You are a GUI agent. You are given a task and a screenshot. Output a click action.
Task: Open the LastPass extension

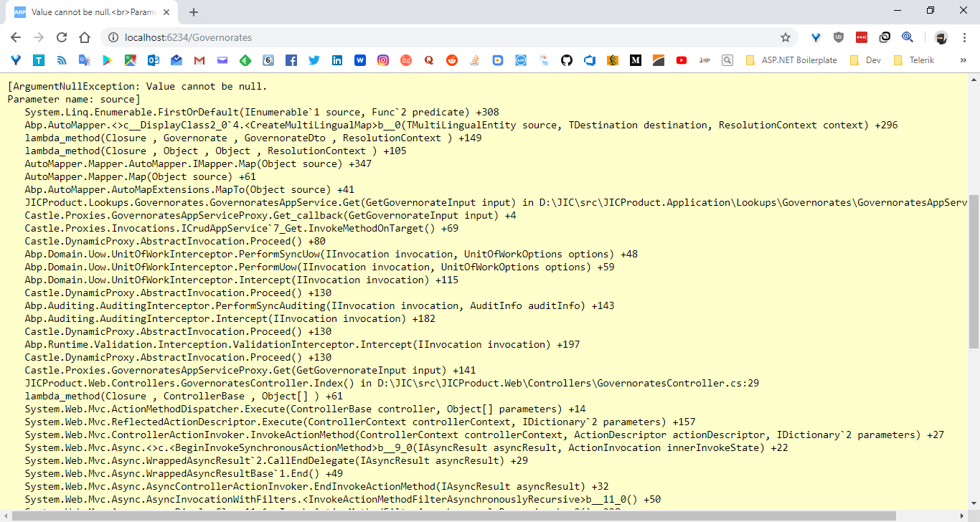pos(862,37)
